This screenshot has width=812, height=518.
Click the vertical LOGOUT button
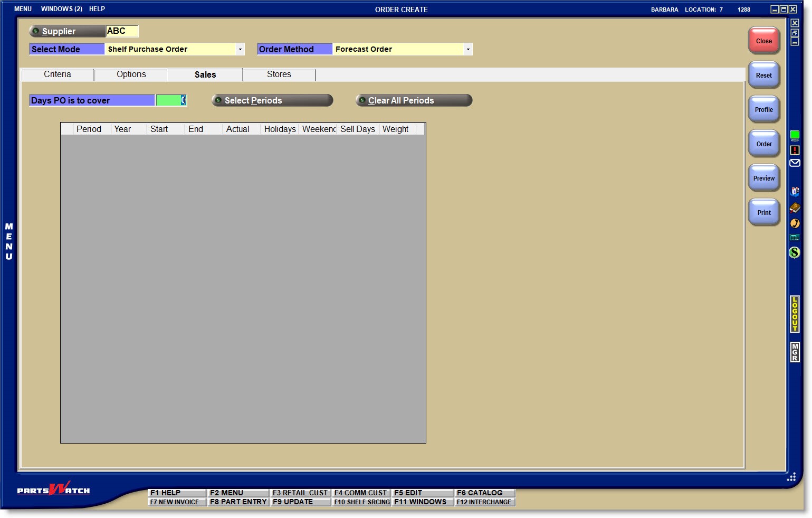point(795,314)
